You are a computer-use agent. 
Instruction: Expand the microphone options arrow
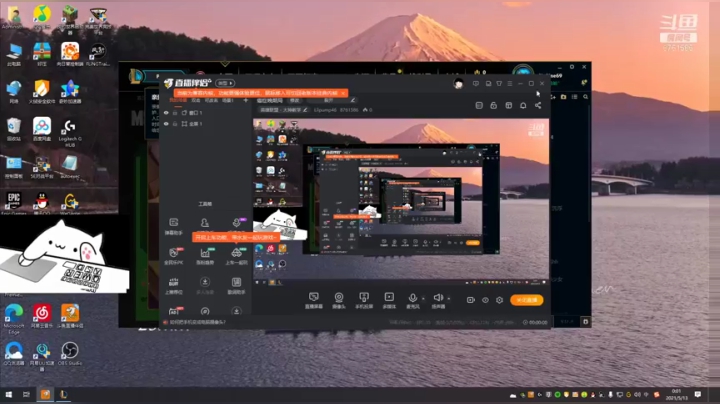pyautogui.click(x=423, y=298)
